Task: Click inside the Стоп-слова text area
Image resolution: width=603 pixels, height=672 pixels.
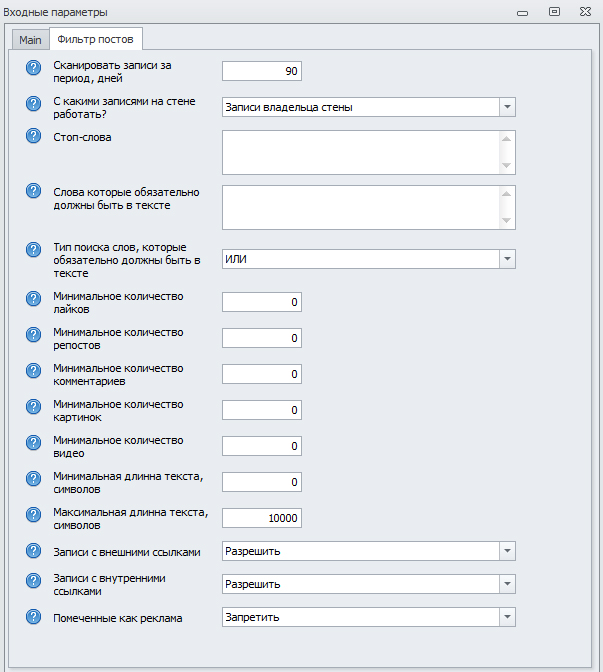Action: click(x=360, y=152)
